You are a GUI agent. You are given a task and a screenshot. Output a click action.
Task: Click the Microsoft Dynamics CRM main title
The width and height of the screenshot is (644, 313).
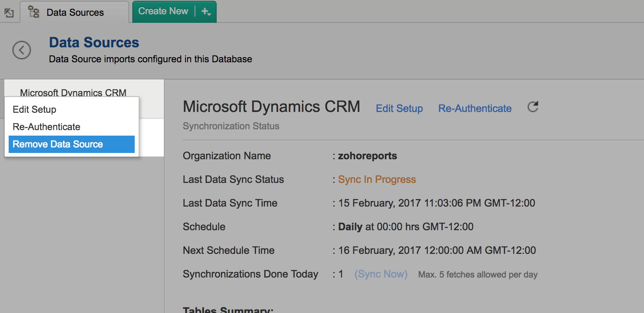271,107
